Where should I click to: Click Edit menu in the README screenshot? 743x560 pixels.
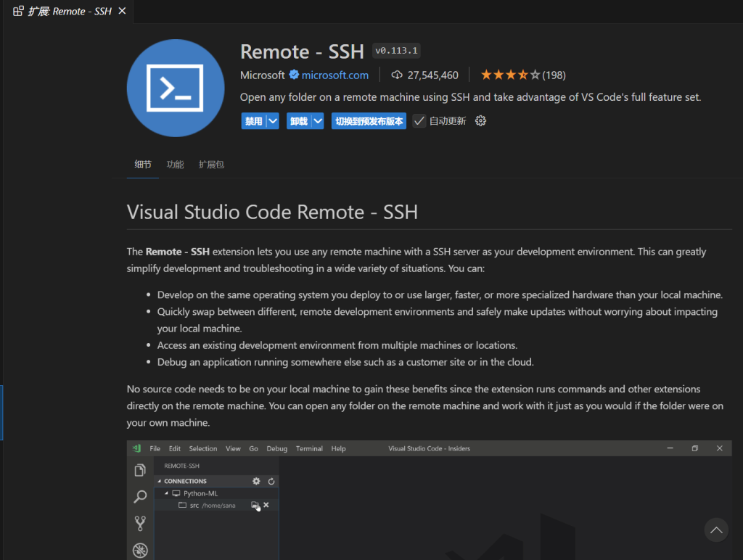174,449
